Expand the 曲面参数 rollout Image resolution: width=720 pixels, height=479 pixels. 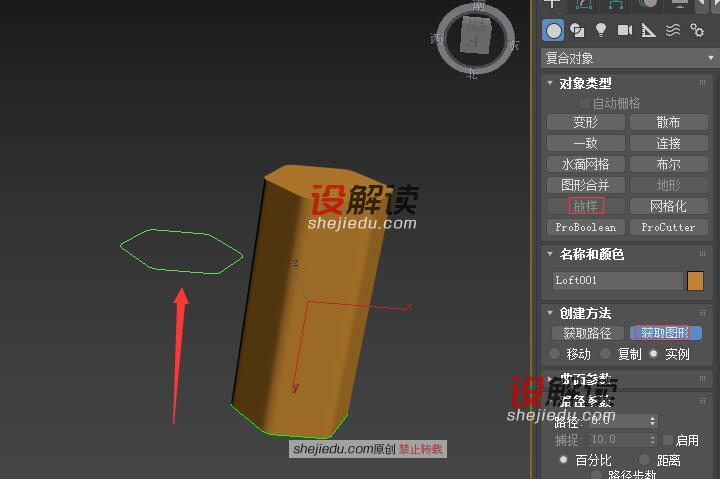tap(550, 379)
